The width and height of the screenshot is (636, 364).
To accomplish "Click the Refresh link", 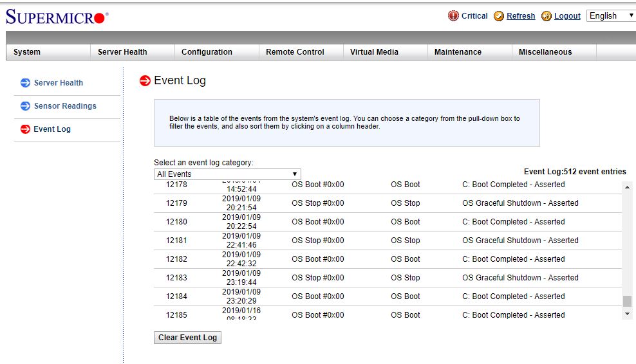I will 521,16.
